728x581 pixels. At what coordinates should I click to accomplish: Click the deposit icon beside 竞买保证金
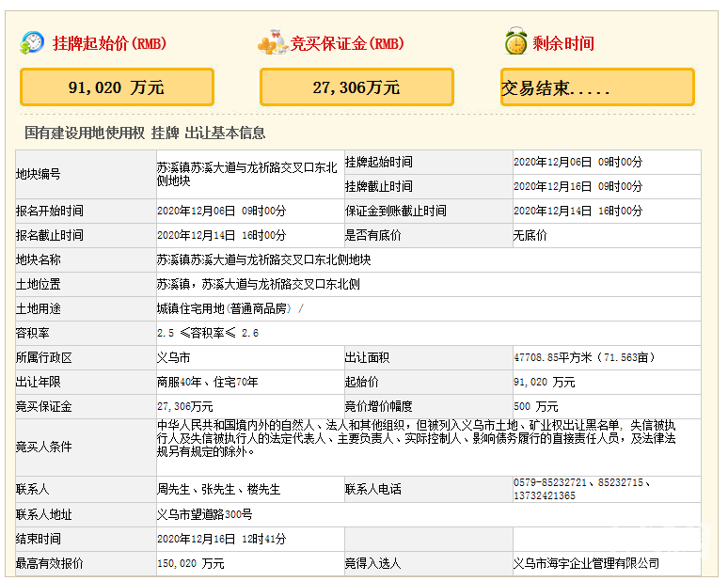pyautogui.click(x=273, y=42)
